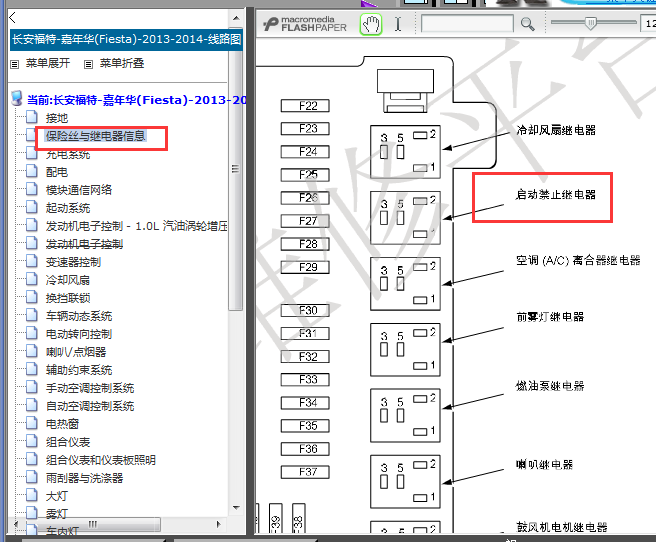Screen dimensions: 656x542
Task: Click computer icon beside the root node
Action: point(17,98)
